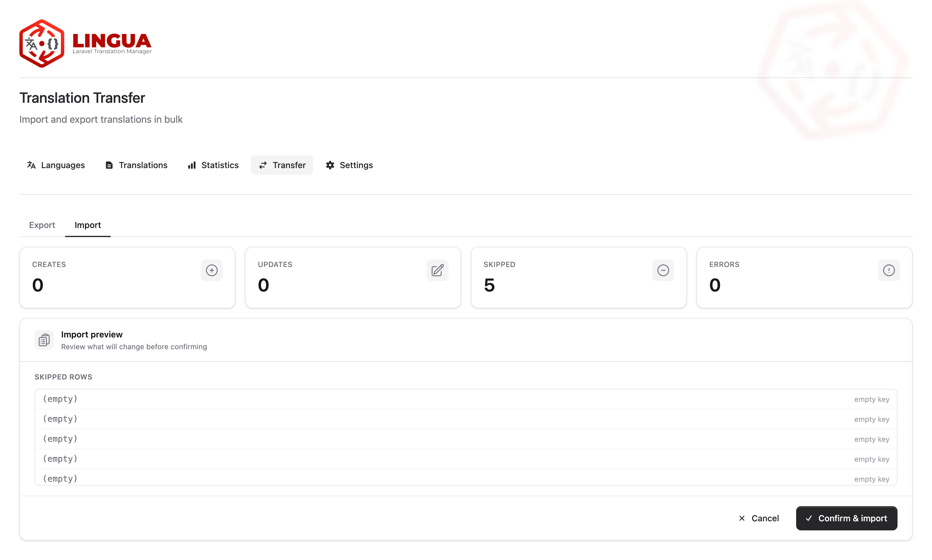Click the Import preview clipboard icon
The image size is (932, 560).
pos(44,340)
